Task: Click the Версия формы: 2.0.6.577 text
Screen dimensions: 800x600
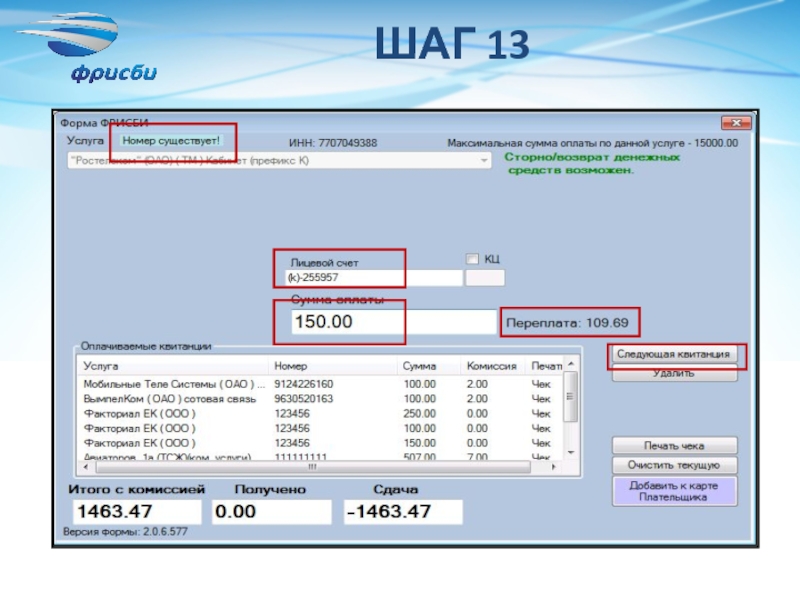Action: coord(126,532)
